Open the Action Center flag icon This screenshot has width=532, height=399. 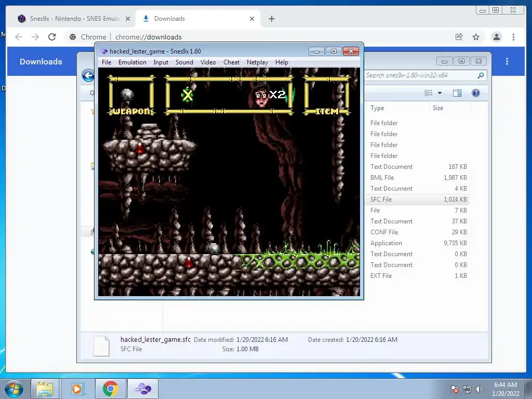454,389
